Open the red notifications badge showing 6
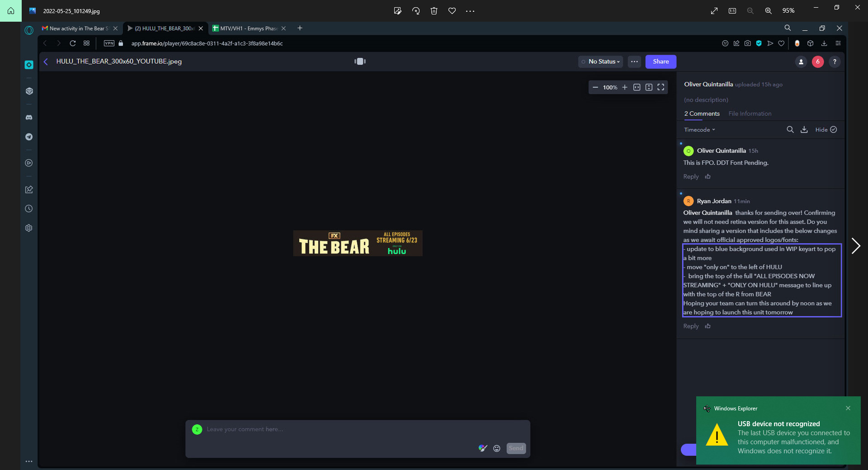This screenshot has width=868, height=470. [817, 61]
